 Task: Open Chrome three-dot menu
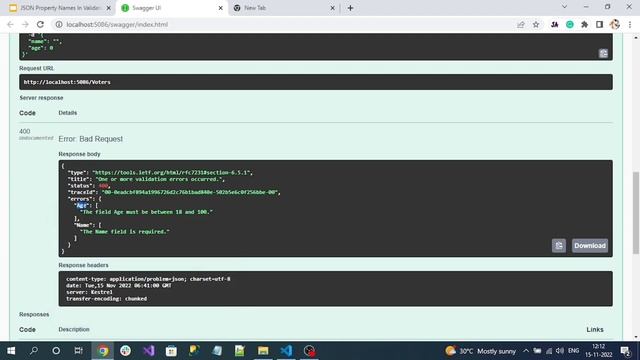tap(630, 24)
